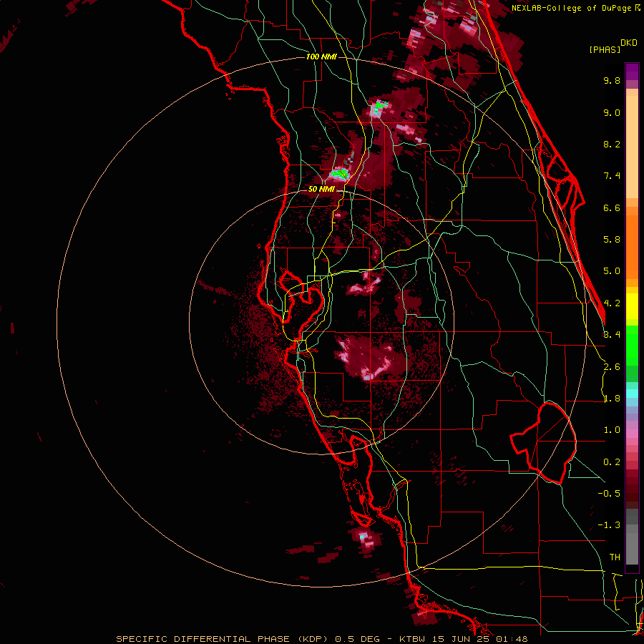This screenshot has height=644, width=644.
Task: Pick the pink segment of the color bar
Action: 632,434
